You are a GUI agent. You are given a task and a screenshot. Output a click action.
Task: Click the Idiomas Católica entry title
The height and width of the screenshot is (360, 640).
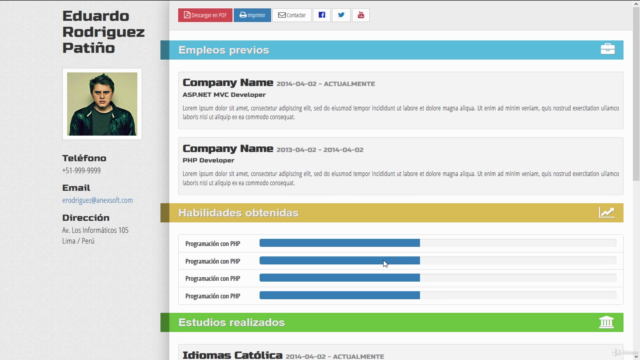[x=232, y=355]
